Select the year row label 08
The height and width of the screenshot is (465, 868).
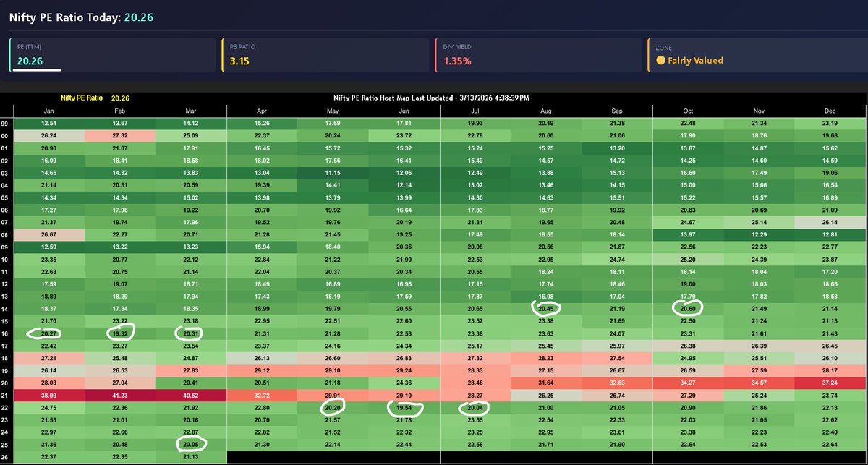[6, 235]
